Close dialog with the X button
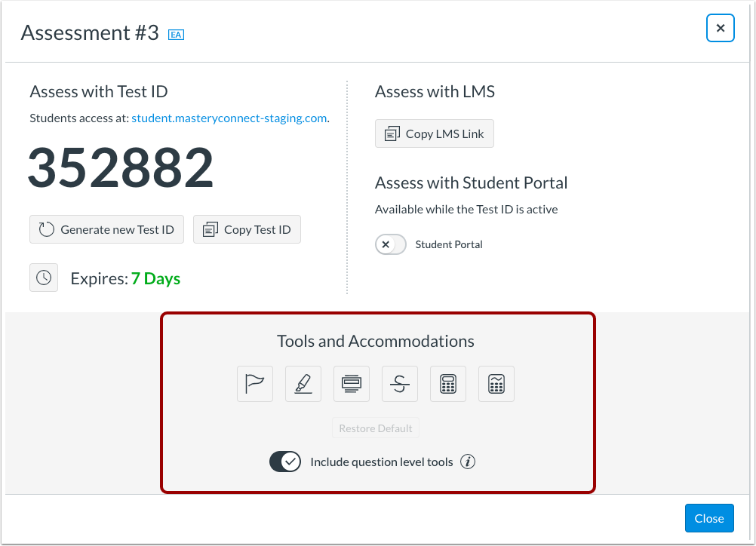This screenshot has height=546, width=756. pos(721,28)
